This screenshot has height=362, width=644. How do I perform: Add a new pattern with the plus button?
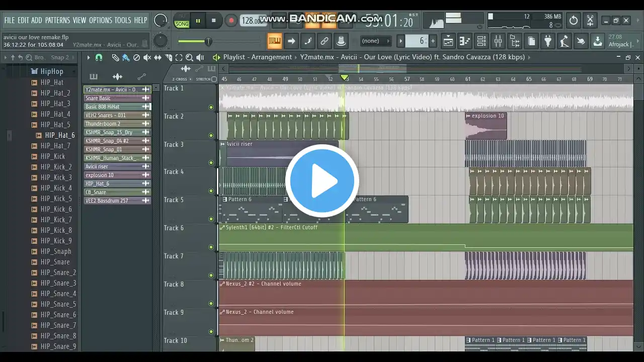pos(433,41)
